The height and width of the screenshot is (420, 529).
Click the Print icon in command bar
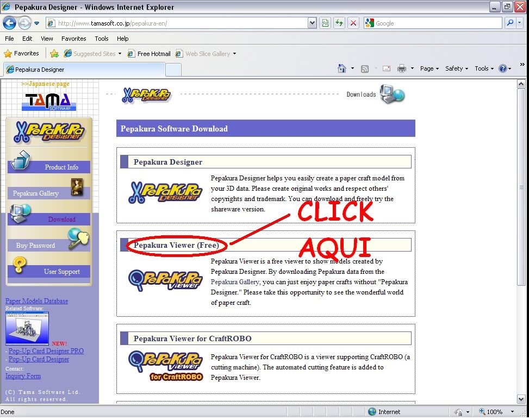402,68
